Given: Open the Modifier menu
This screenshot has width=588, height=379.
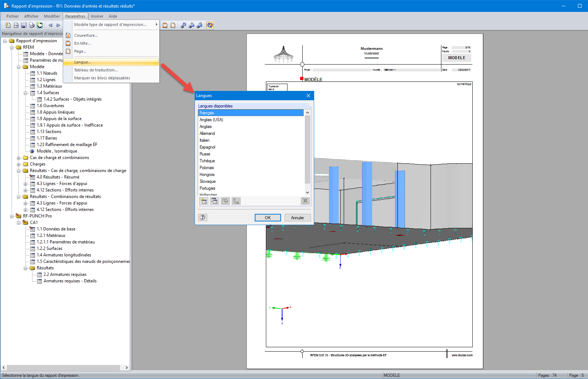Looking at the screenshot, I should coord(52,16).
